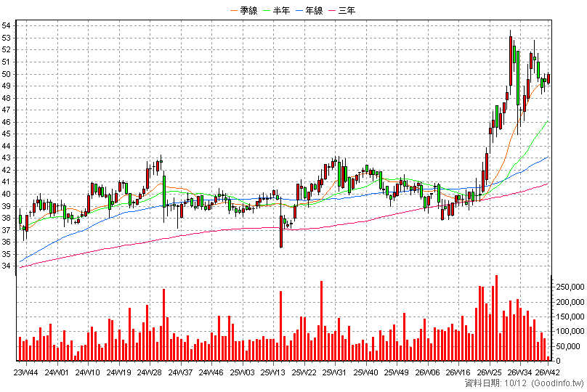Viewport: 587px width, 392px height.
Task: Click the 100,000 volume axis label
Action: pyautogui.click(x=570, y=332)
